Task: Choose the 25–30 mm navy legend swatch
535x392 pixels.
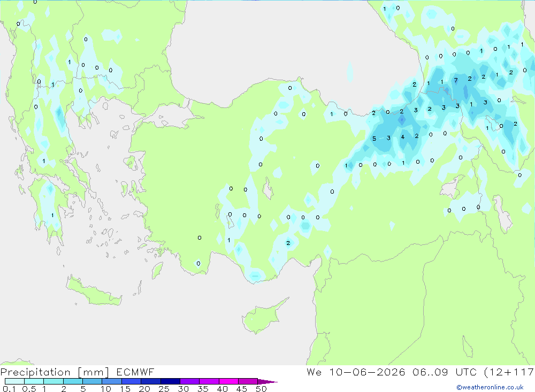Action: pyautogui.click(x=170, y=381)
